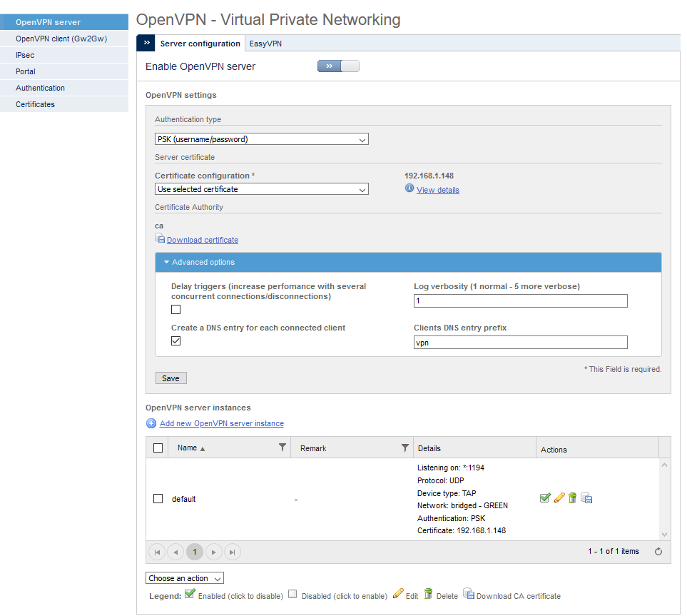Click the Log verbosity input field
687x616 pixels.
pyautogui.click(x=521, y=301)
